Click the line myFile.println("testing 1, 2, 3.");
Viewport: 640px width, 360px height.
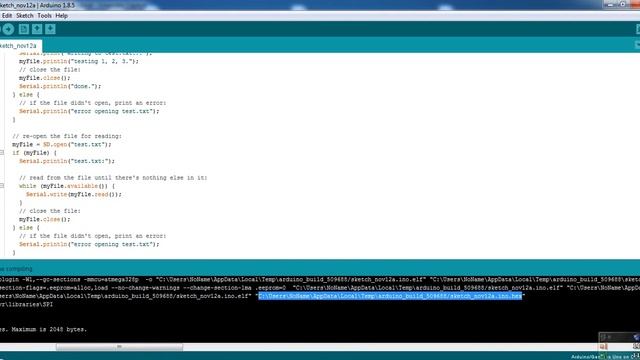point(79,61)
